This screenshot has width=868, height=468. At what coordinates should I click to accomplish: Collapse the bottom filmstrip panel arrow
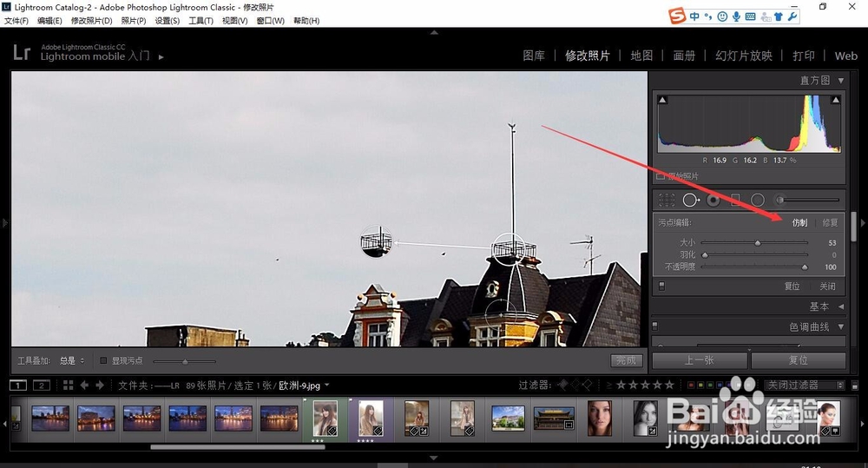434,458
